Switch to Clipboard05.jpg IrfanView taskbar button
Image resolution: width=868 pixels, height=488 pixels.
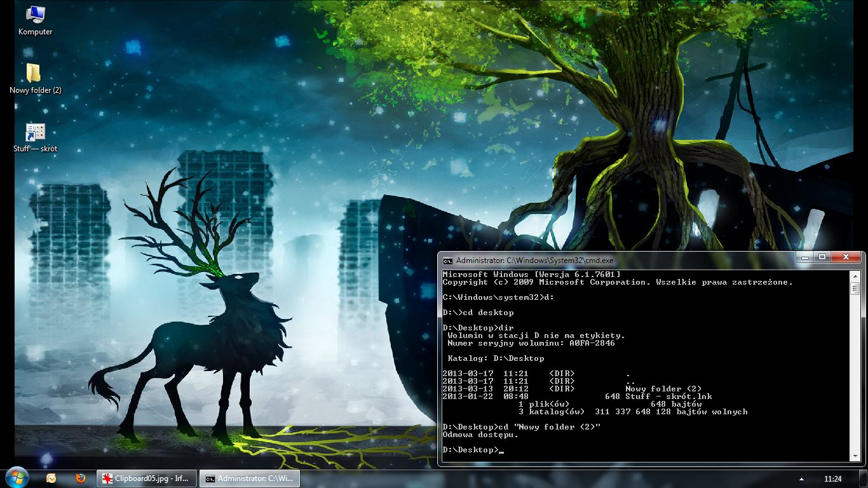(x=147, y=478)
